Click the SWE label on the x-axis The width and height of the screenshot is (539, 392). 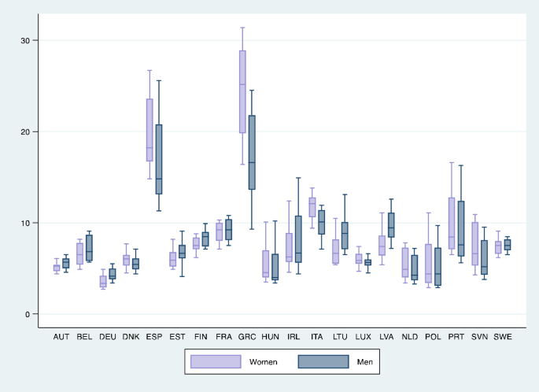(503, 336)
